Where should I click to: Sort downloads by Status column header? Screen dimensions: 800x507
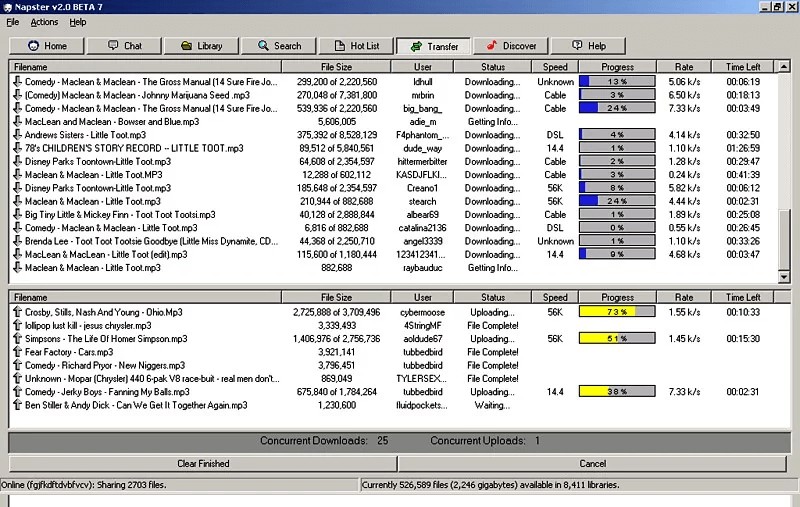493,67
